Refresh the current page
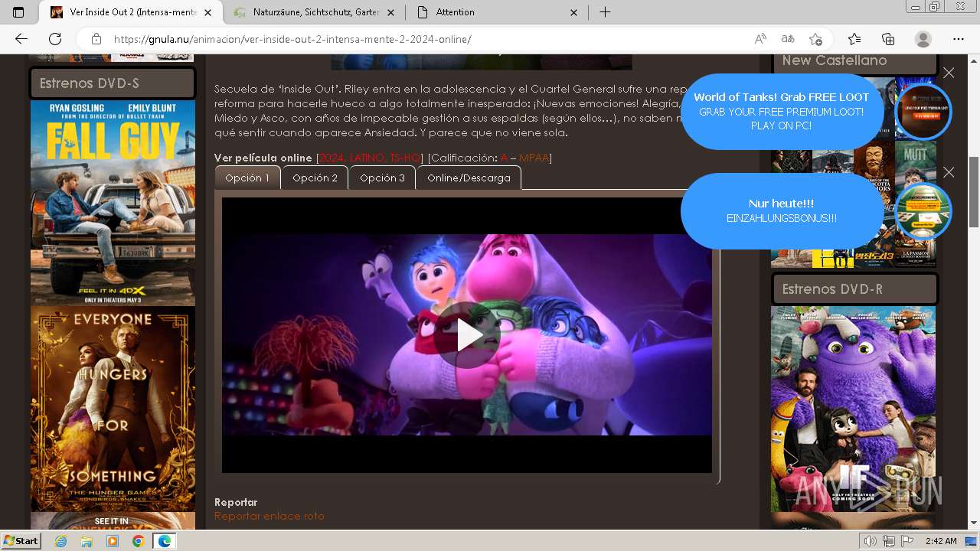Viewport: 980px width, 551px height. coord(55,39)
